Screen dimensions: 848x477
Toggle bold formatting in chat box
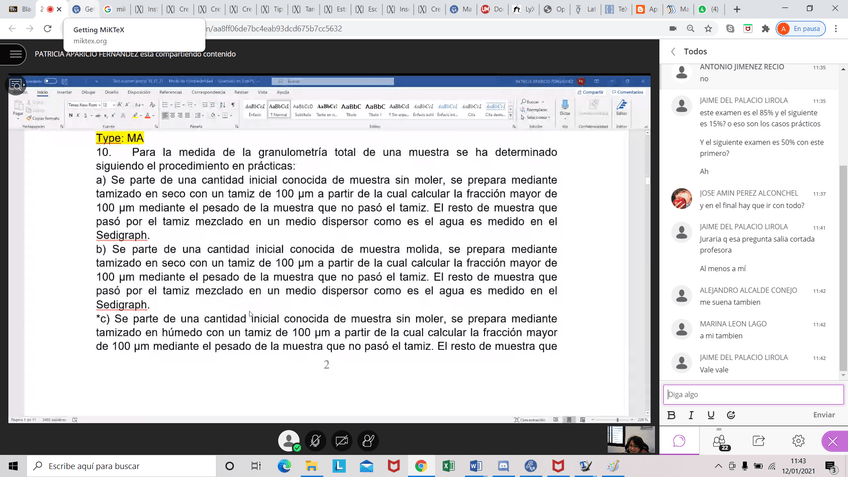point(672,415)
